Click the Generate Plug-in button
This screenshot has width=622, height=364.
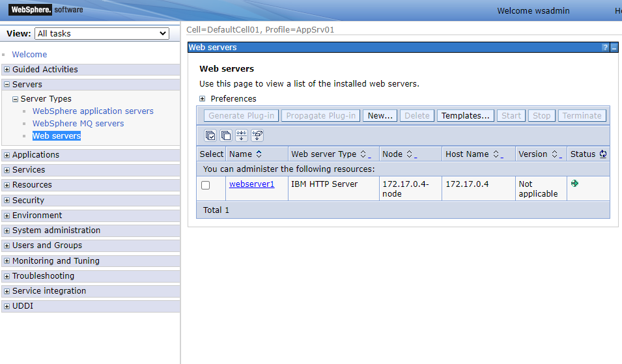click(241, 116)
